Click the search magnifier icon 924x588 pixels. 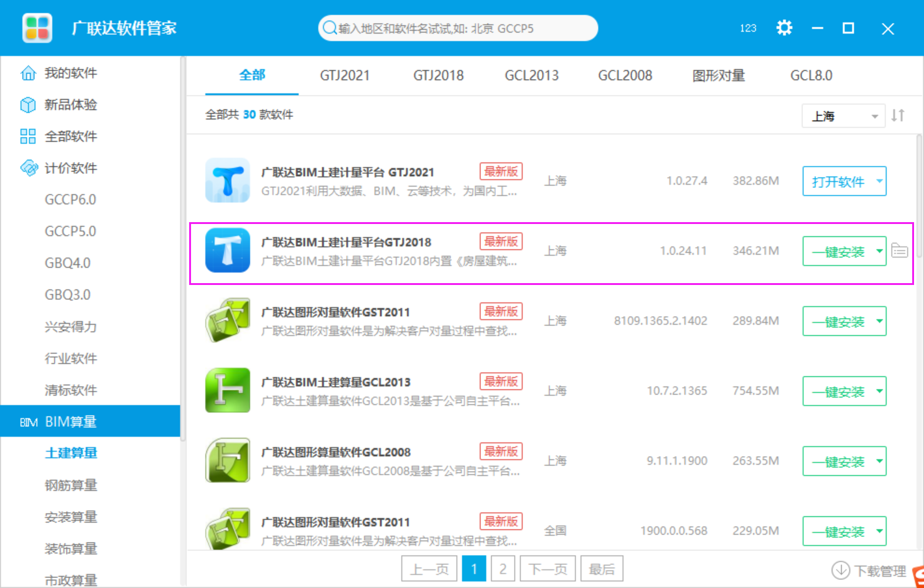(x=330, y=28)
